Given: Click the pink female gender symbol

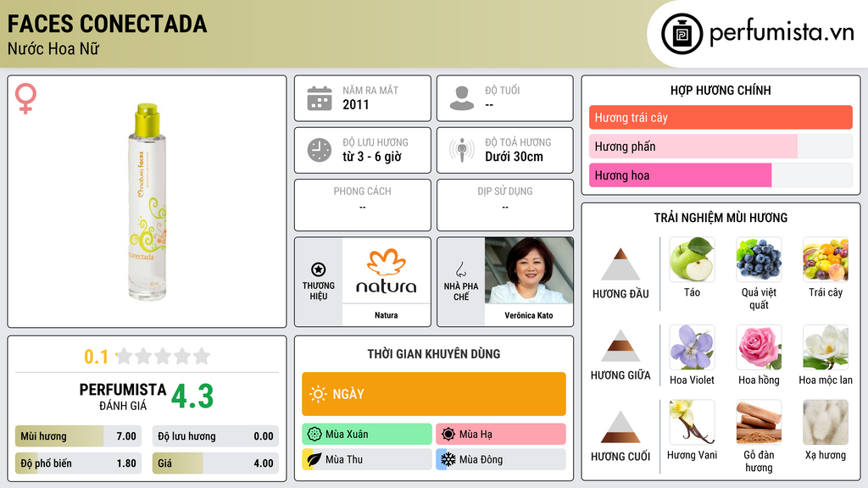Looking at the screenshot, I should click(25, 98).
